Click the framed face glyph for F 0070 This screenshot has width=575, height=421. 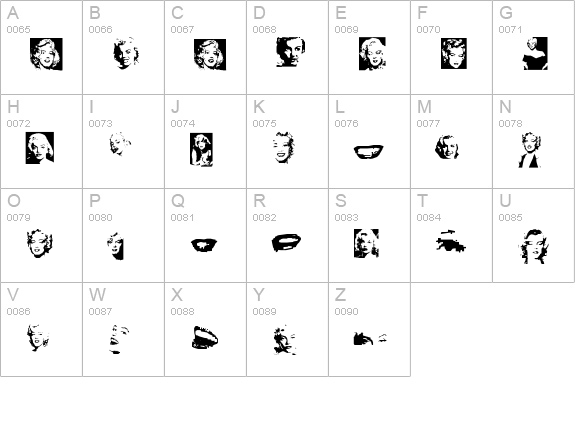(x=454, y=53)
